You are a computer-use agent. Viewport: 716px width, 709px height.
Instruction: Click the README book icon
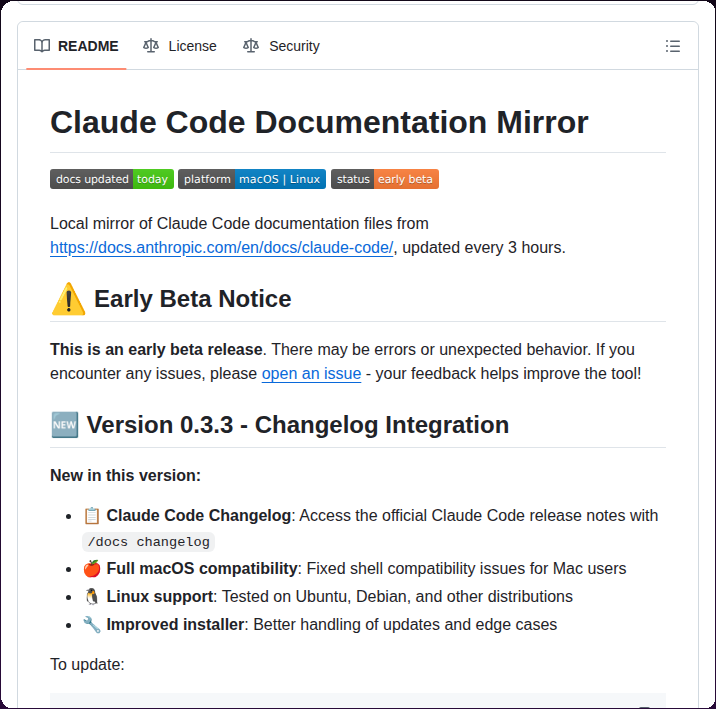(42, 46)
